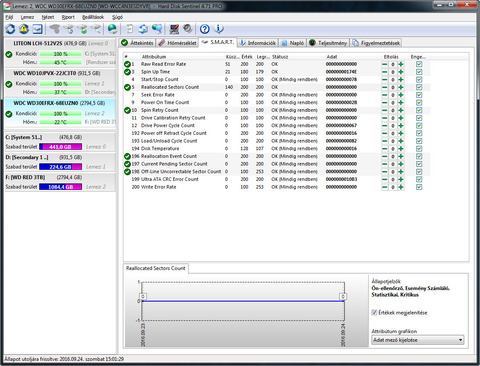Toggle enable checkbox for Disk Temperature
Screen dimensions: 480x366
419,148
